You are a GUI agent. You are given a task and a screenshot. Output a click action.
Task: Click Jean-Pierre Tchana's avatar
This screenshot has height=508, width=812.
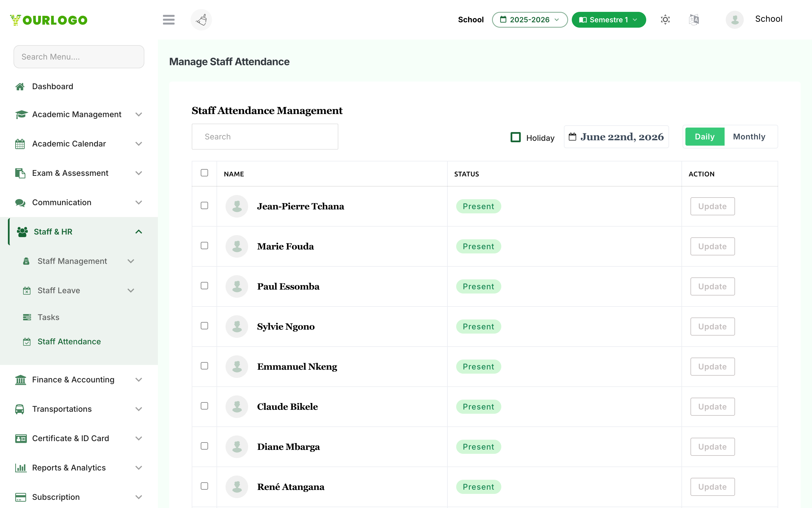pos(237,206)
